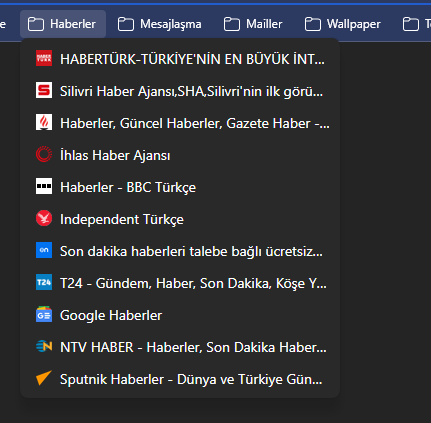Open the T24 - Gündem bookmark
This screenshot has height=423, width=431.
180,283
